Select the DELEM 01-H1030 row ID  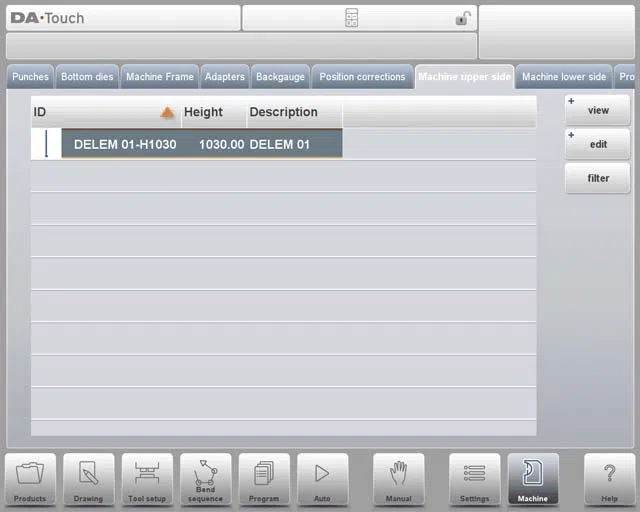(x=125, y=144)
